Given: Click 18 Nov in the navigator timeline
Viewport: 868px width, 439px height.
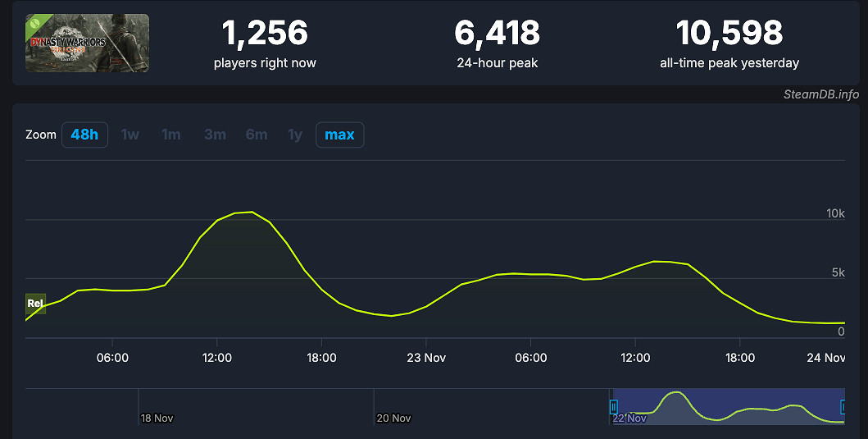Looking at the screenshot, I should [x=157, y=418].
